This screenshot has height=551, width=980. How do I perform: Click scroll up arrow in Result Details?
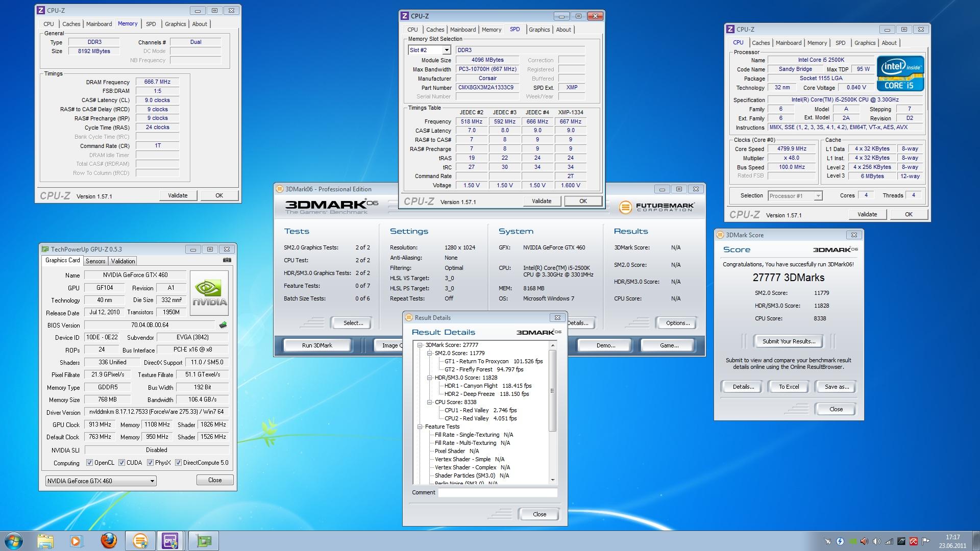click(552, 345)
